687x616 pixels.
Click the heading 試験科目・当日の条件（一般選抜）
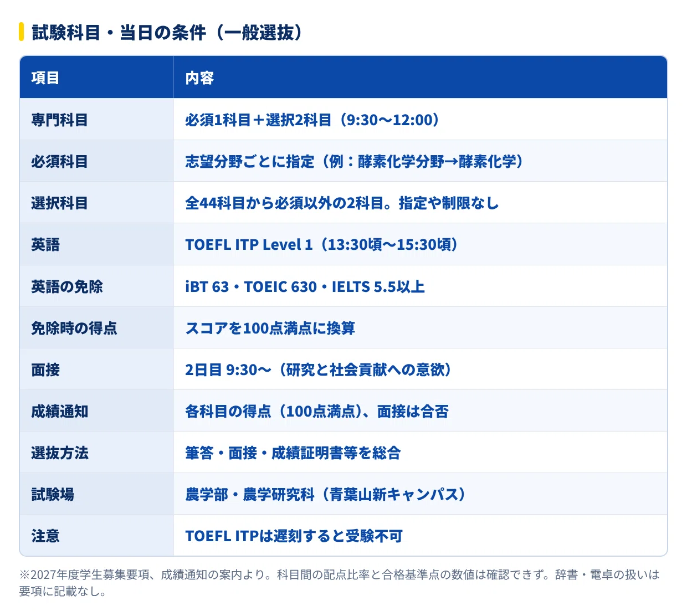167,32
